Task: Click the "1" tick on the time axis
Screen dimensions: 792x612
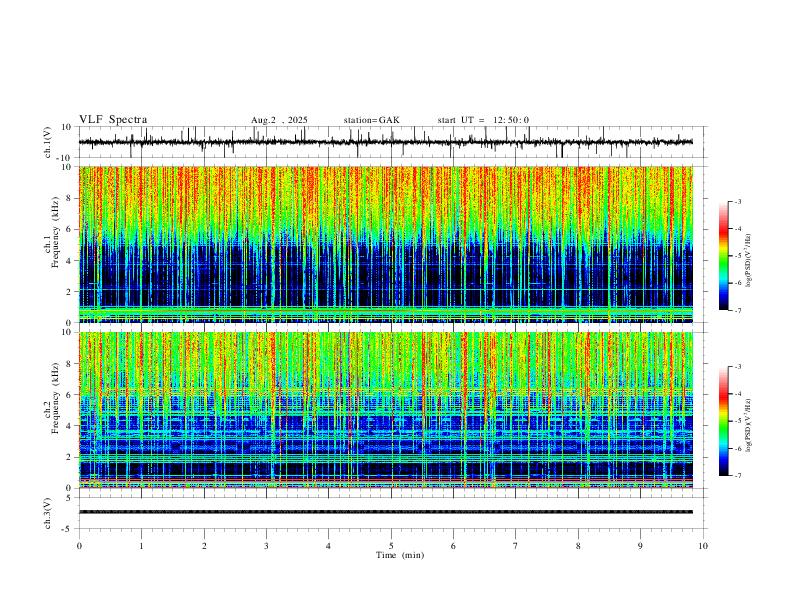Action: point(141,546)
